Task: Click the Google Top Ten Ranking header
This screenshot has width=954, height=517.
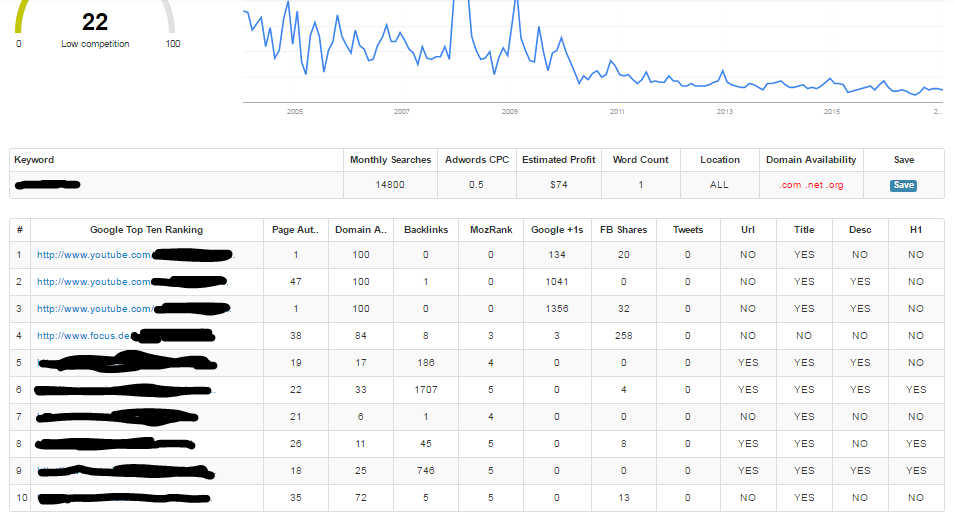Action: (x=147, y=230)
